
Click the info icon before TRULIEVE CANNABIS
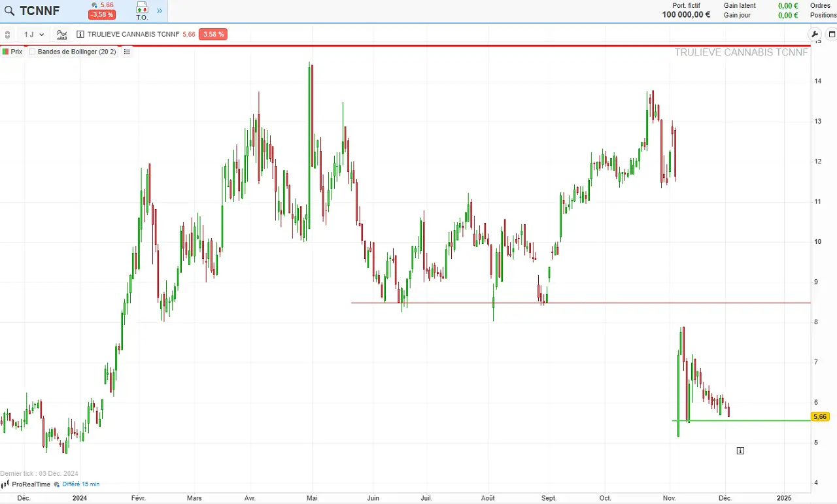click(x=80, y=35)
